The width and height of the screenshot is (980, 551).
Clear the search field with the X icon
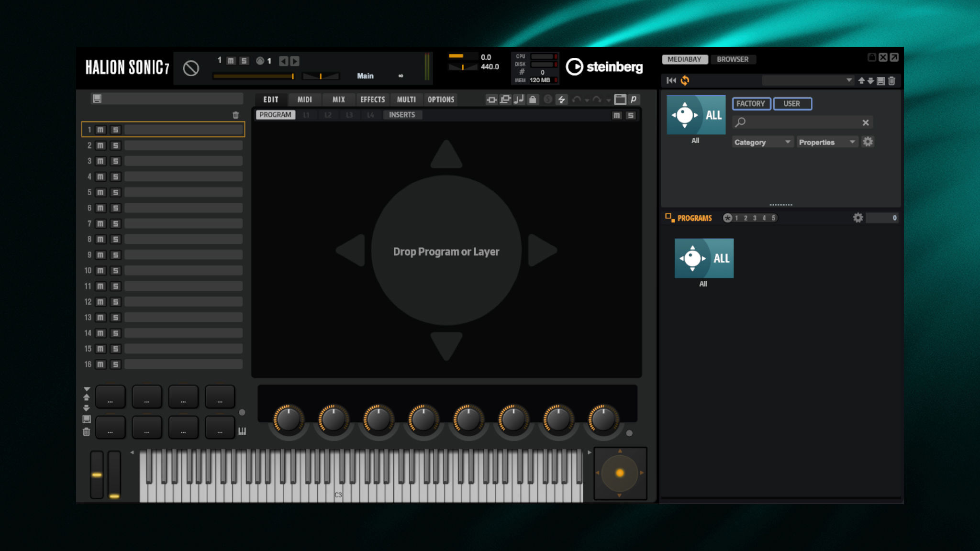click(866, 122)
